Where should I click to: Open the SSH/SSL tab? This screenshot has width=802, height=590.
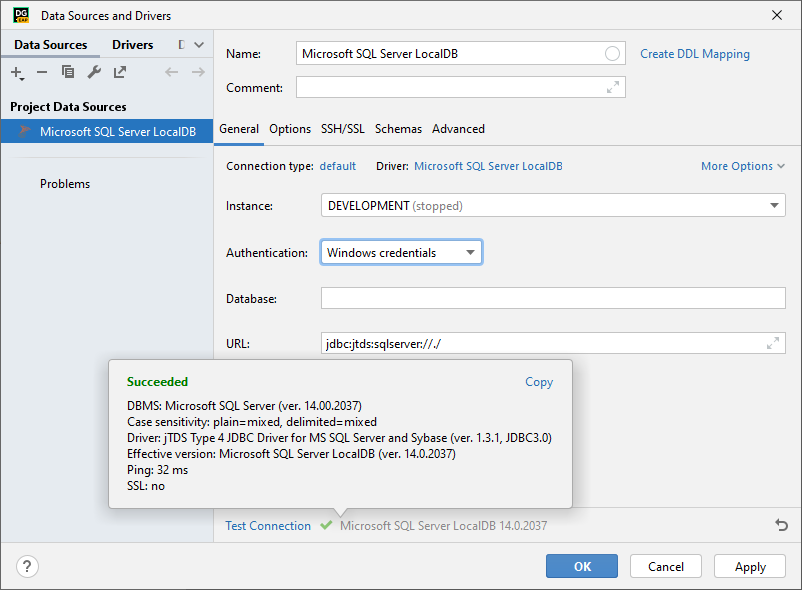coord(343,129)
